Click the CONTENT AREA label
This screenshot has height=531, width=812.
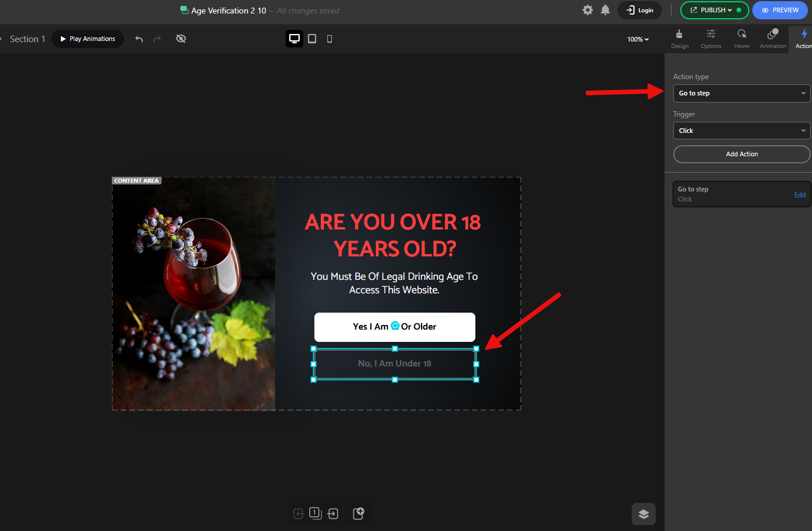[136, 181]
